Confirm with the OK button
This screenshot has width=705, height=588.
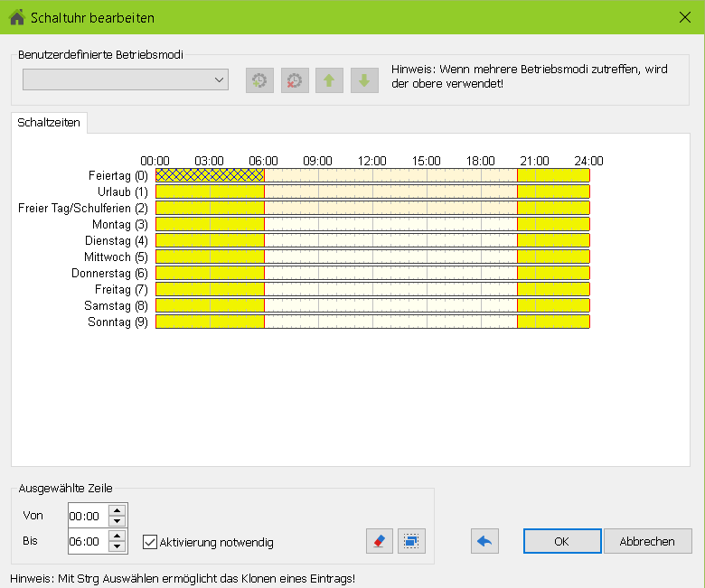[x=562, y=541]
